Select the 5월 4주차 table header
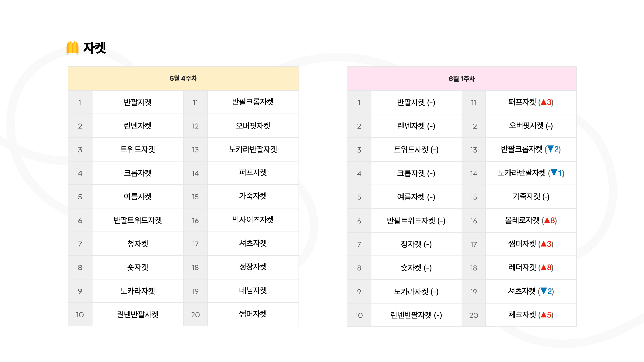The image size is (644, 362). (183, 78)
